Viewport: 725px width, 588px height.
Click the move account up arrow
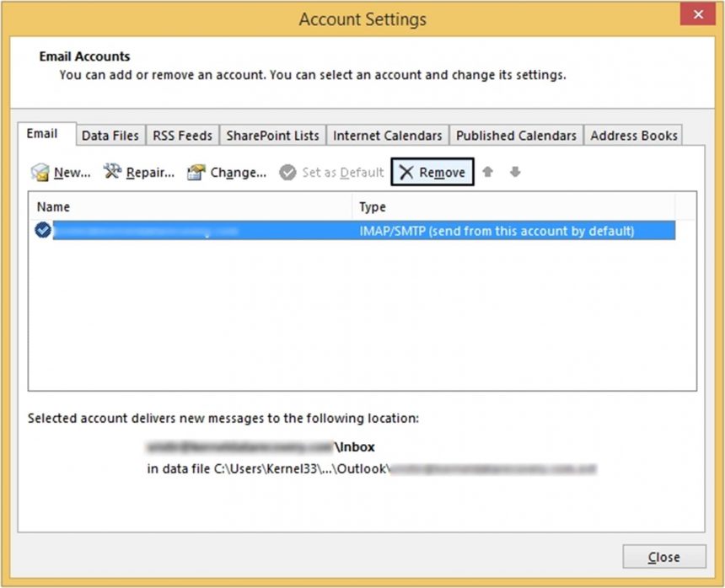(x=487, y=172)
